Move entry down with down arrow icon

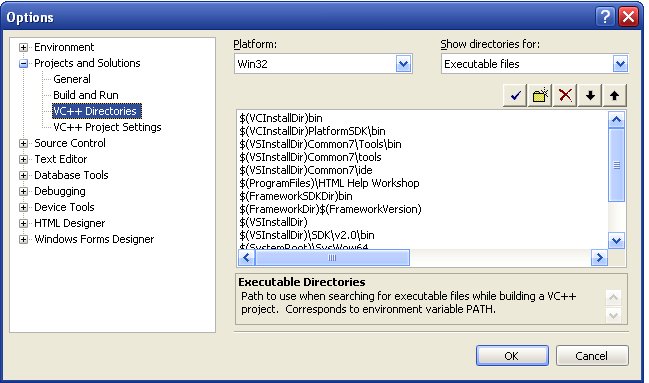pyautogui.click(x=590, y=96)
